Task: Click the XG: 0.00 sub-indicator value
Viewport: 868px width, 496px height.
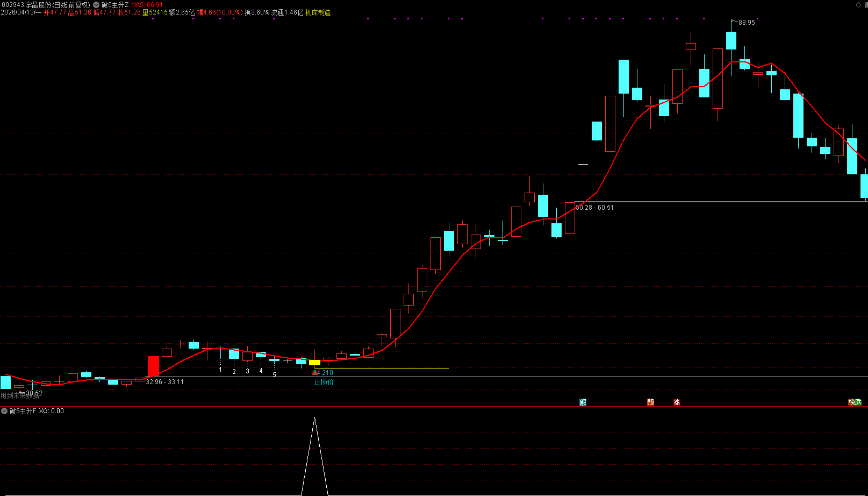Action: point(51,411)
